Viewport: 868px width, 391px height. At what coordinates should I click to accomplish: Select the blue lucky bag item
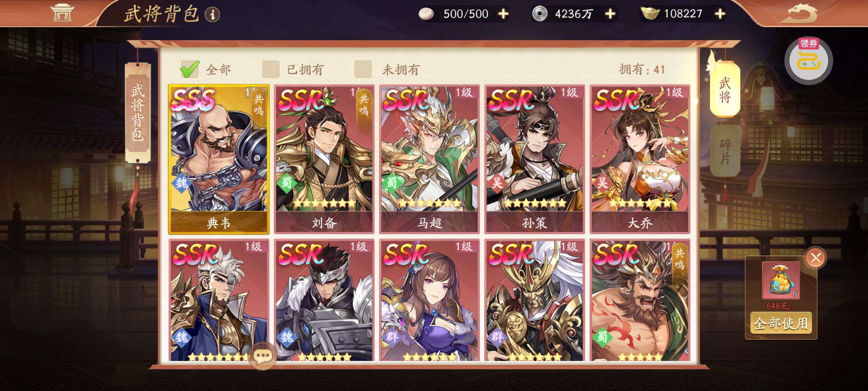pyautogui.click(x=781, y=280)
